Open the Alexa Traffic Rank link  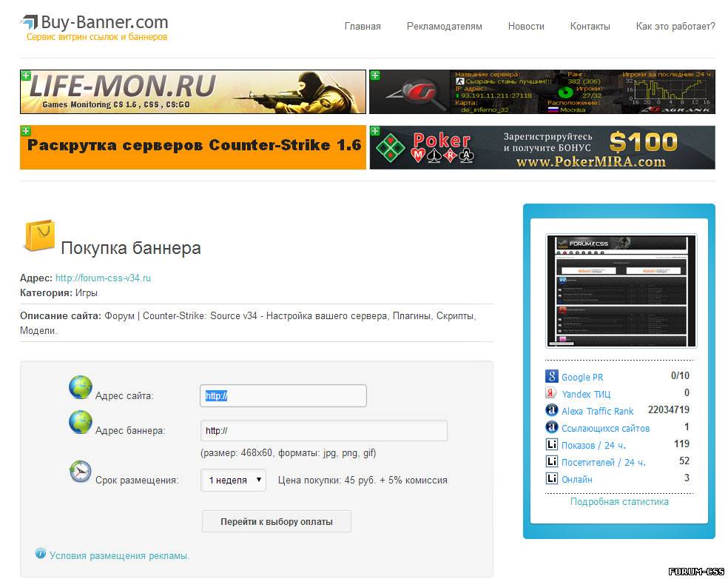(x=598, y=411)
